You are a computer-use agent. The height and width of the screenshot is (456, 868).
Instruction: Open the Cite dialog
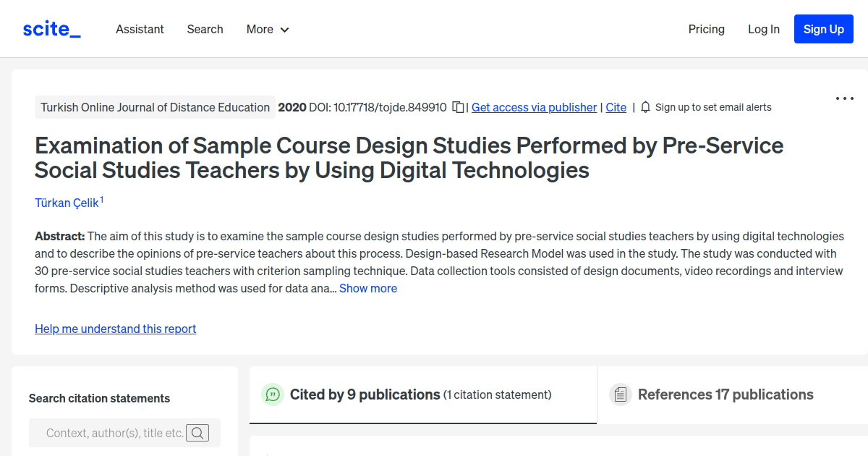tap(616, 107)
